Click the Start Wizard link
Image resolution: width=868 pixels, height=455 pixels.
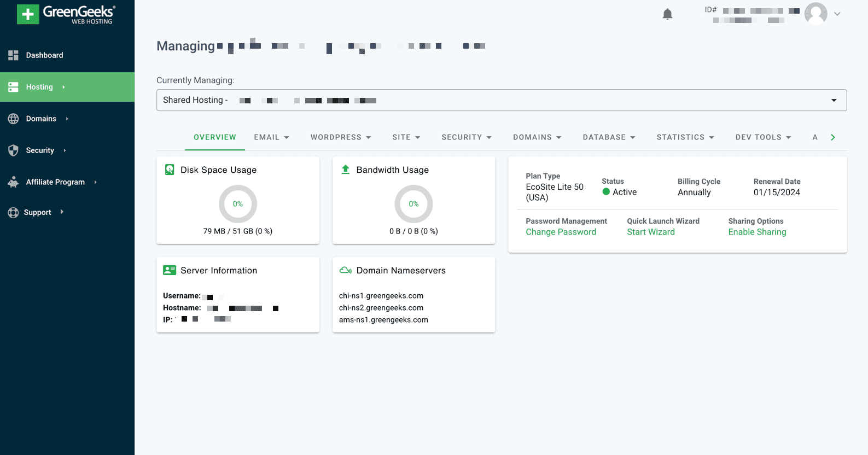point(651,232)
